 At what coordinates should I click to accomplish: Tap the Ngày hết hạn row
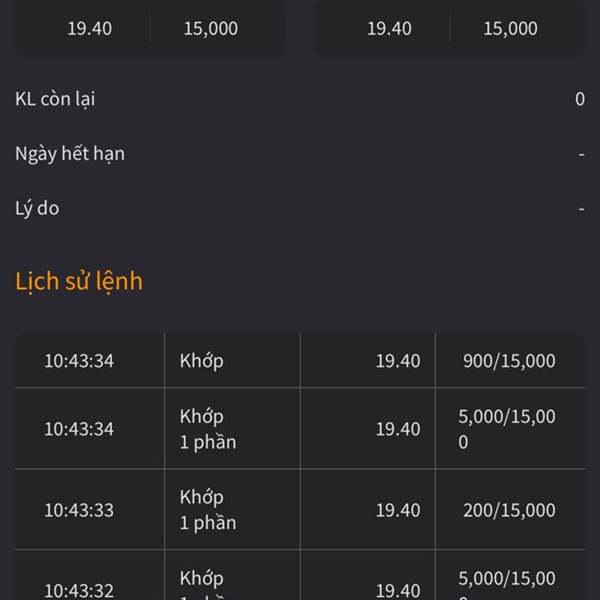click(x=300, y=154)
